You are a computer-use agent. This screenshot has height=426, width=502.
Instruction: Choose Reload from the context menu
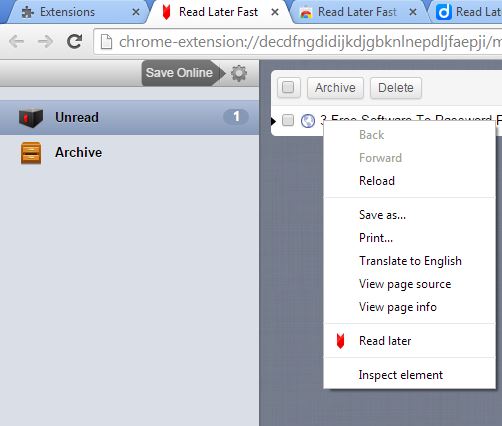(410, 181)
